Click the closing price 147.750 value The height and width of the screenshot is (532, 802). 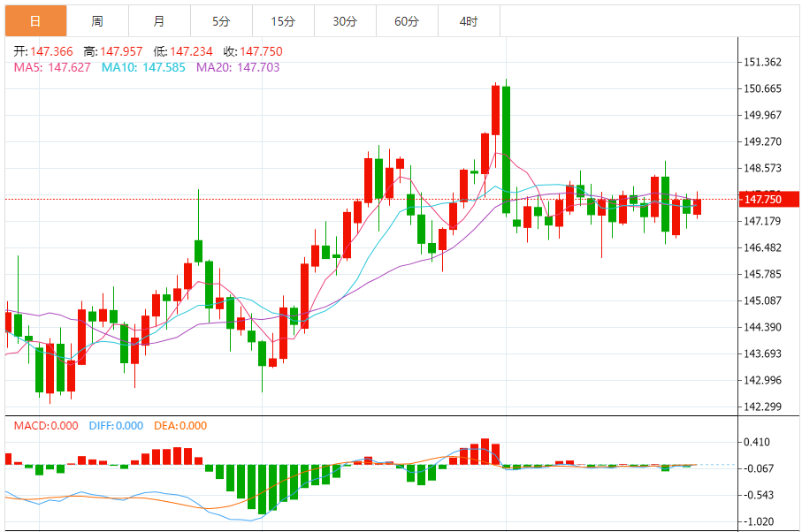pos(262,51)
